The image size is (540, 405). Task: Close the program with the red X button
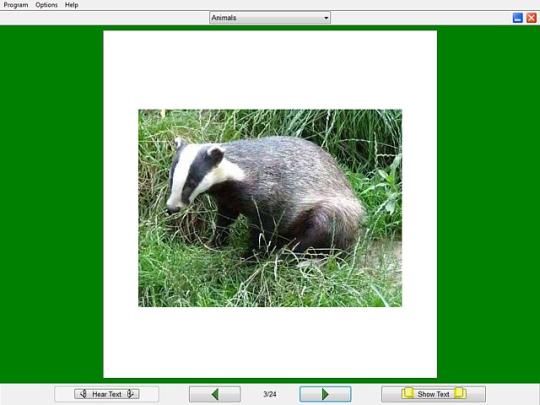tap(531, 18)
